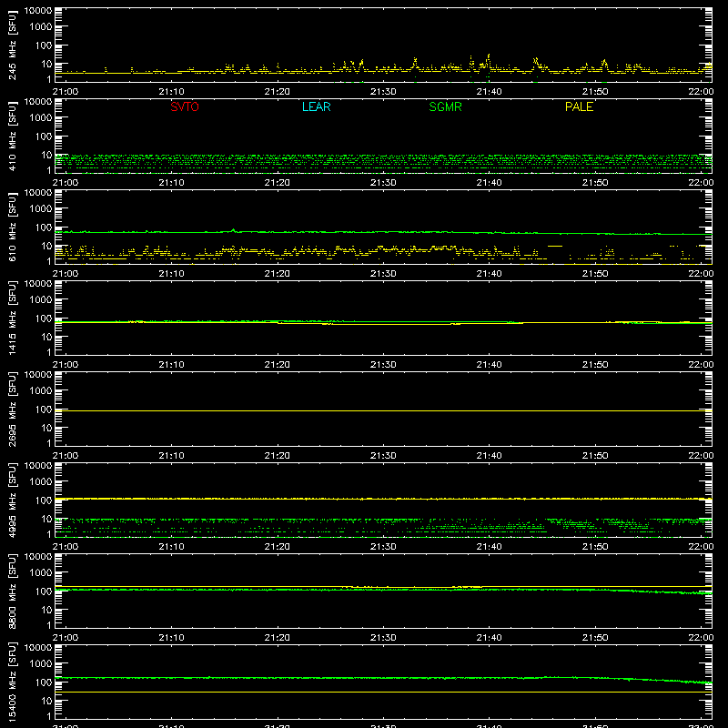Click 22:00 time label under 245 MHz plot

tap(701, 92)
